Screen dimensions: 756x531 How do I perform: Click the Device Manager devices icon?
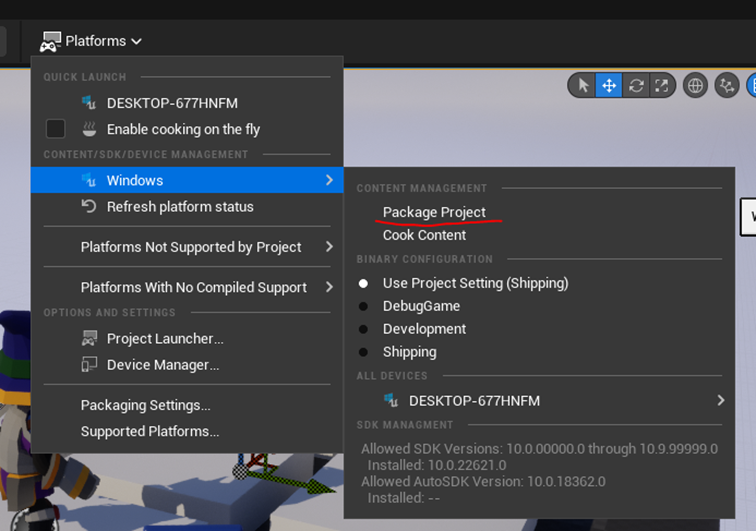89,365
